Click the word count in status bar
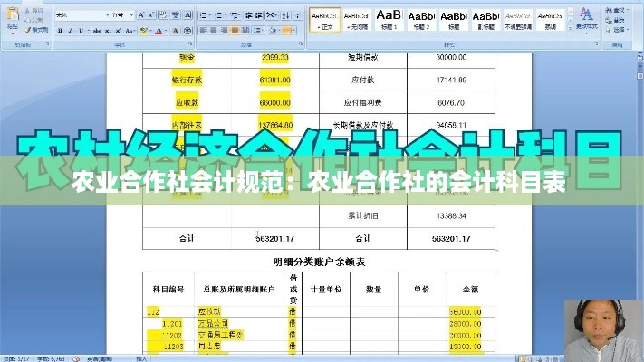Screen dimensions: 644x362 pyautogui.click(x=53, y=357)
